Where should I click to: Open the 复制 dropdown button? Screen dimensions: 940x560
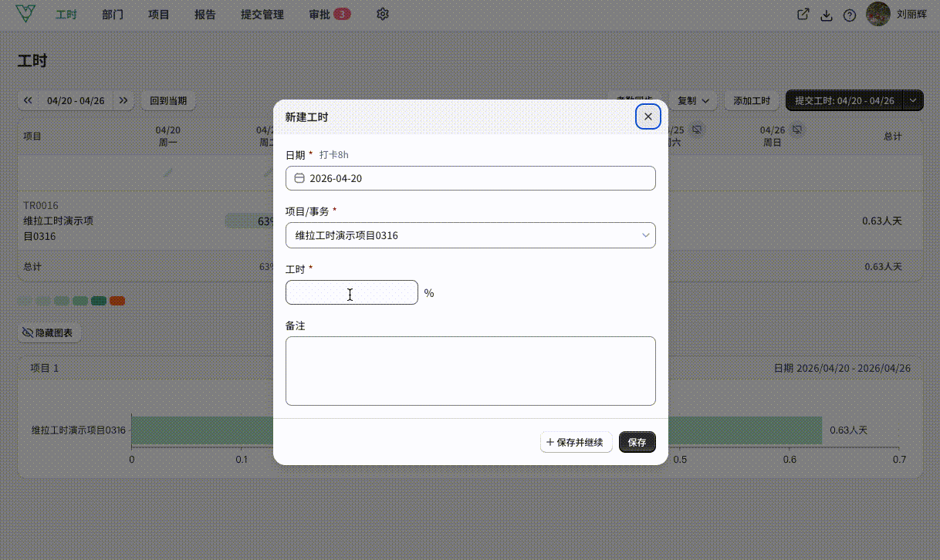693,100
